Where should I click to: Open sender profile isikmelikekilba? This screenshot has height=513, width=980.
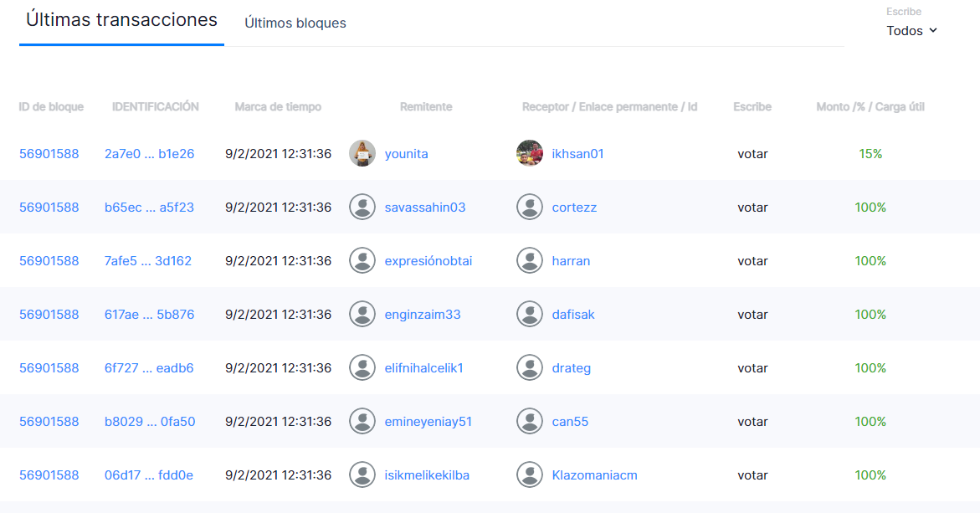[x=427, y=475]
